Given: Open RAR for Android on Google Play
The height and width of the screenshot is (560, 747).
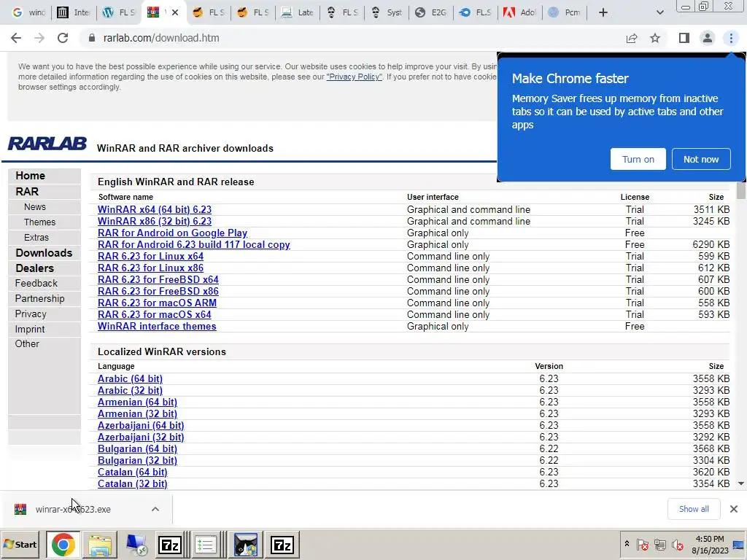Looking at the screenshot, I should pyautogui.click(x=172, y=233).
